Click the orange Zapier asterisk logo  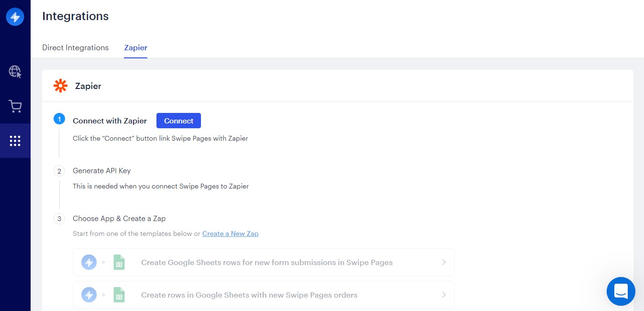(x=60, y=86)
